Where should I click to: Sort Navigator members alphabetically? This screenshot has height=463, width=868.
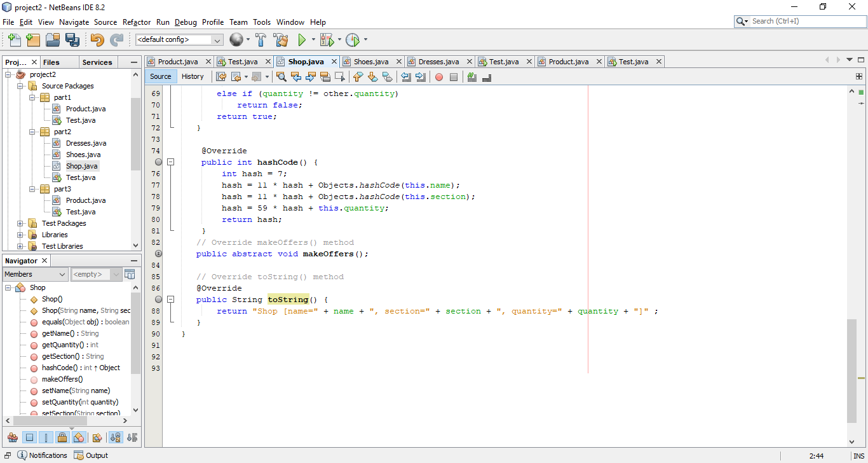coord(116,437)
